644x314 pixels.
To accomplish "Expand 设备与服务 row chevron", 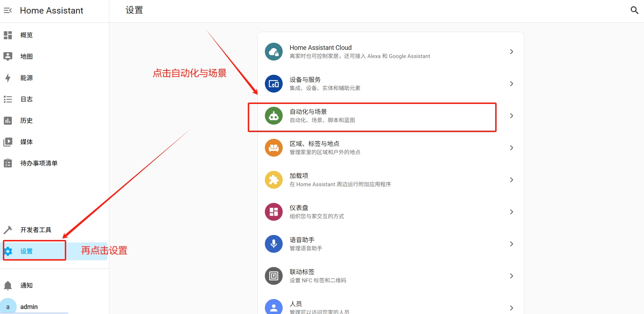I will (x=512, y=84).
